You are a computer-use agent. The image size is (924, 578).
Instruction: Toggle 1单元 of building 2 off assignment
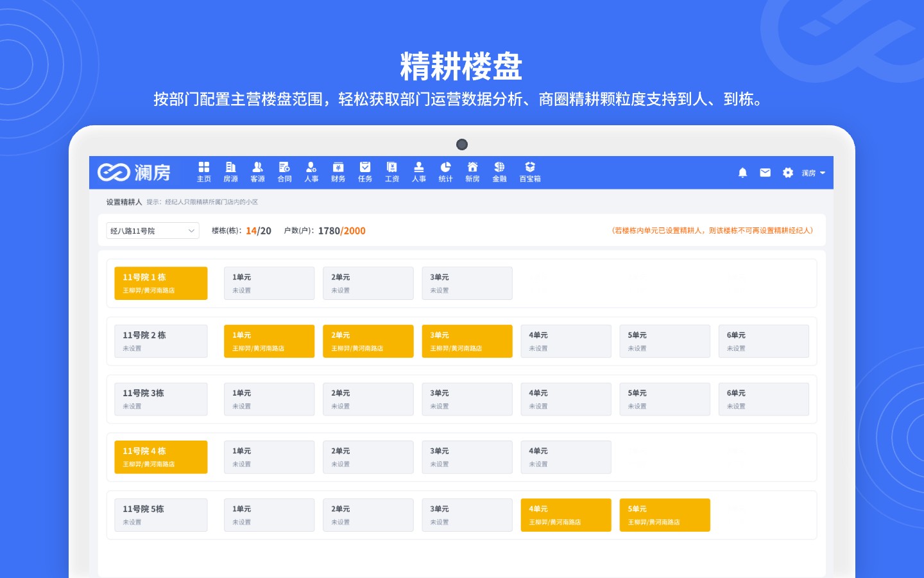click(x=269, y=341)
